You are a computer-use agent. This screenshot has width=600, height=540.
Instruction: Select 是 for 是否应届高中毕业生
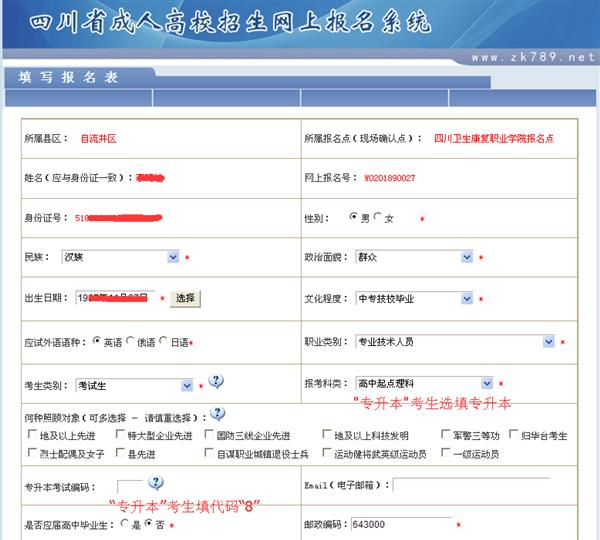[x=122, y=524]
